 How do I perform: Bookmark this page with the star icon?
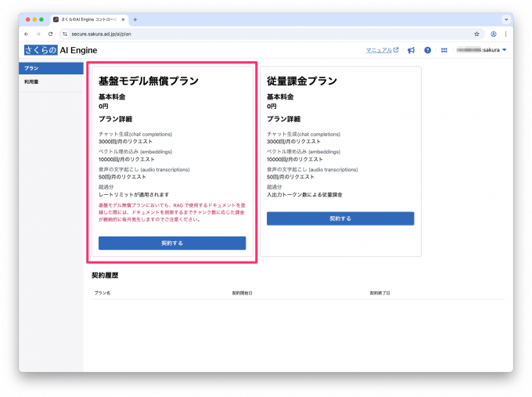(476, 34)
